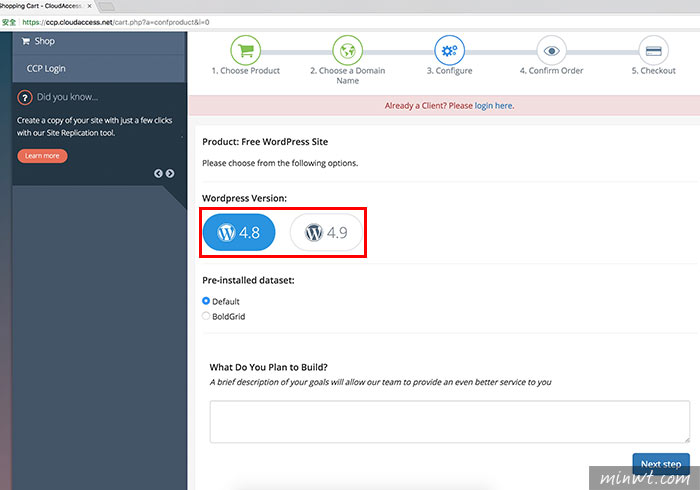
Task: Close the Shopping Cart browser tab
Action: (89, 6)
